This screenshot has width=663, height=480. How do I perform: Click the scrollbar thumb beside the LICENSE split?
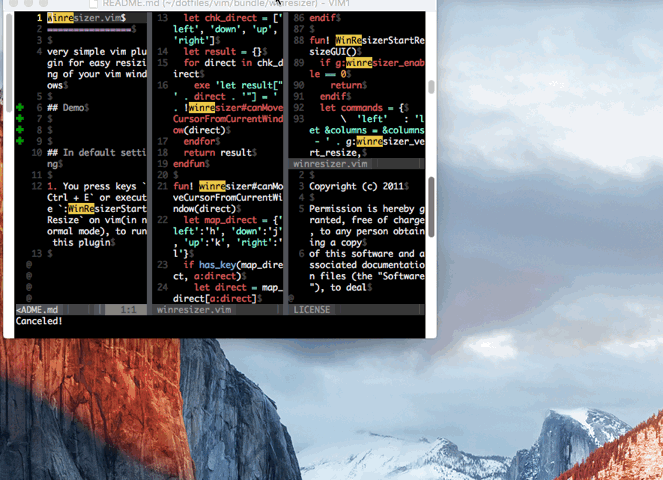[x=431, y=207]
